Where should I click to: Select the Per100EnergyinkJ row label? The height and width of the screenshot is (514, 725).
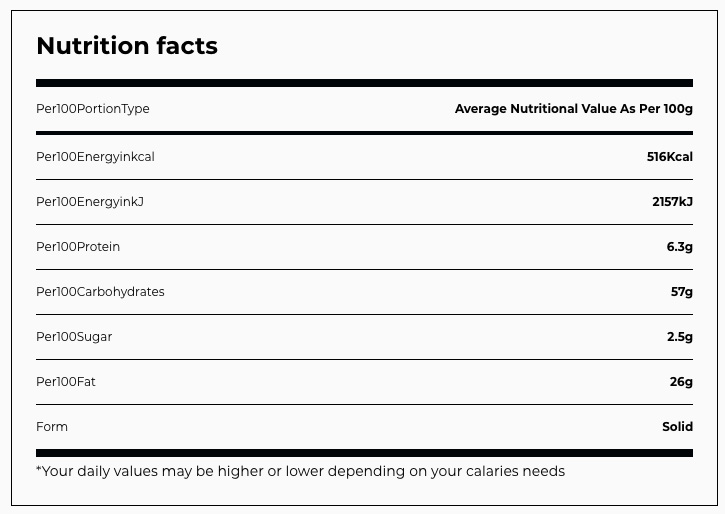point(90,202)
